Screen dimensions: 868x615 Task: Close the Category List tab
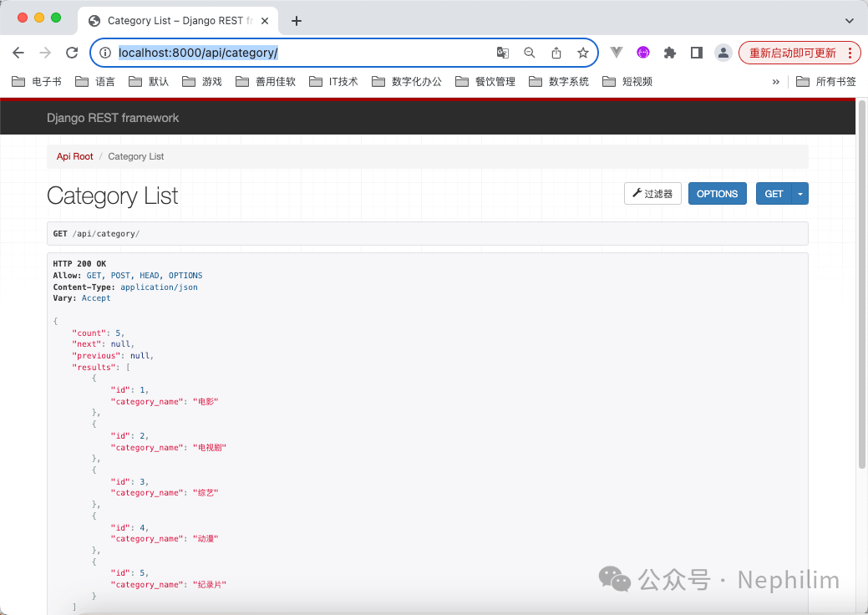click(x=265, y=21)
